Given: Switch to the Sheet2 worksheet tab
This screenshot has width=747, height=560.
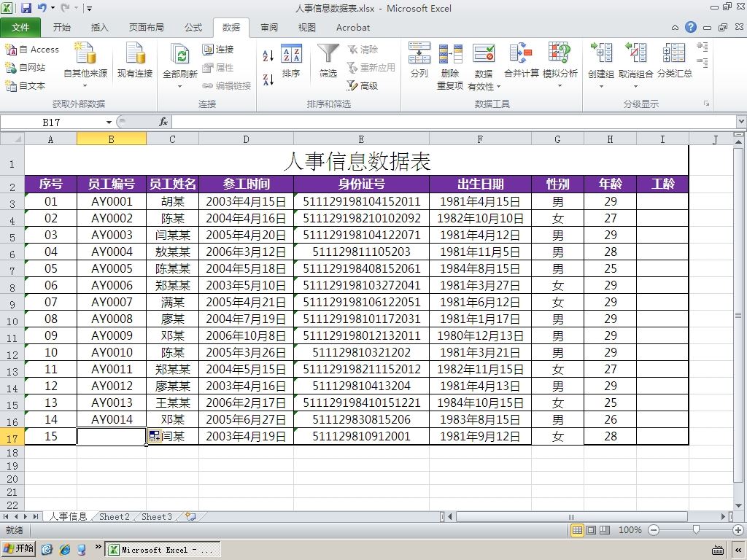Looking at the screenshot, I should click(x=115, y=517).
